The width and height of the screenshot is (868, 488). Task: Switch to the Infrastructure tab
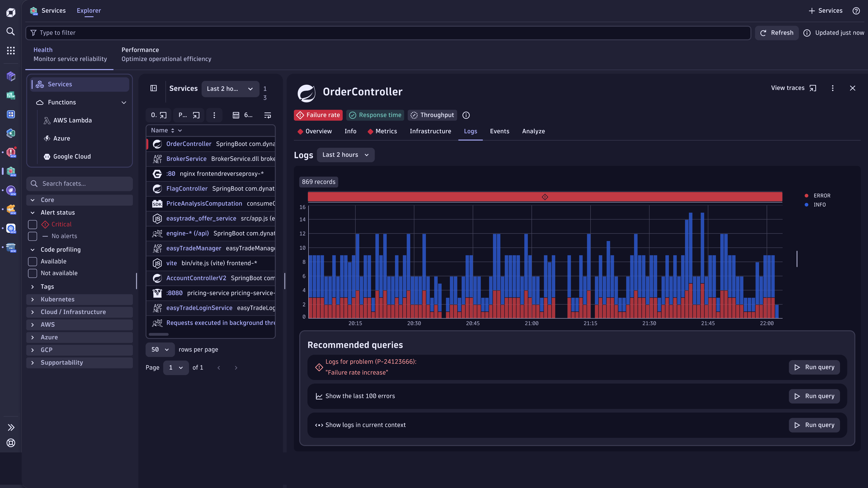(430, 131)
